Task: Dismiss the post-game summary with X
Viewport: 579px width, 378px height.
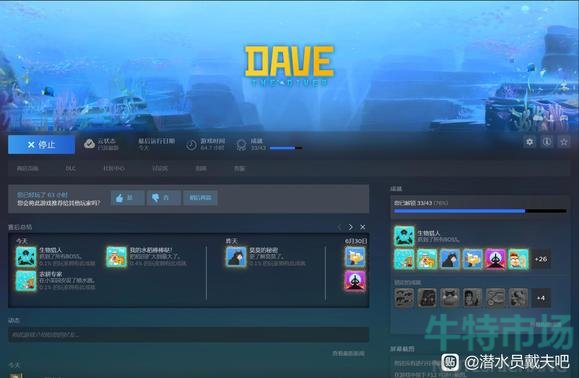Action: [363, 227]
